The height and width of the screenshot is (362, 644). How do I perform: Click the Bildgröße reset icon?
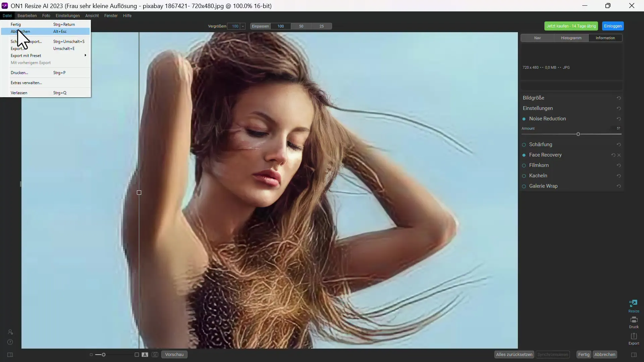click(x=619, y=98)
